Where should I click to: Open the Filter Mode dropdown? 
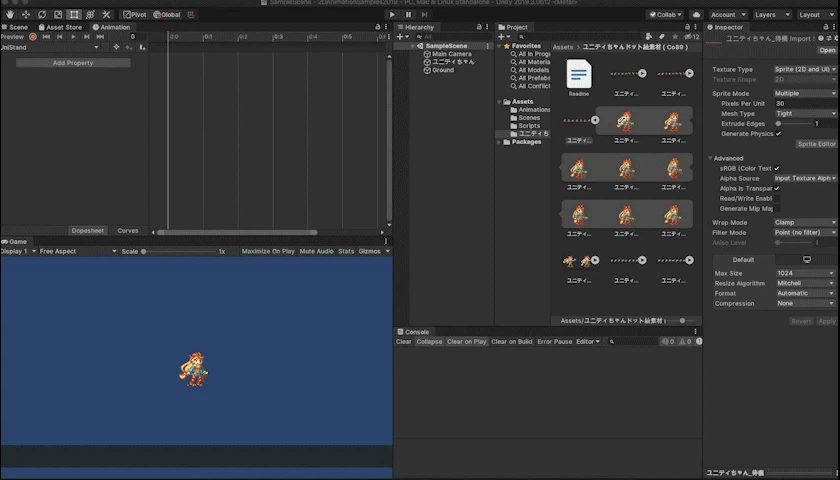(x=805, y=232)
